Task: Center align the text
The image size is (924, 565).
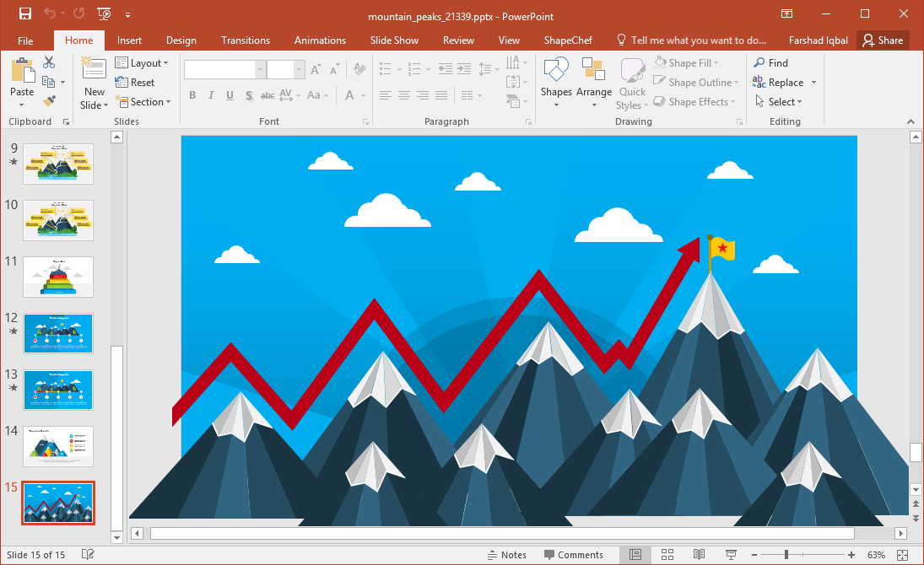Action: tap(404, 94)
